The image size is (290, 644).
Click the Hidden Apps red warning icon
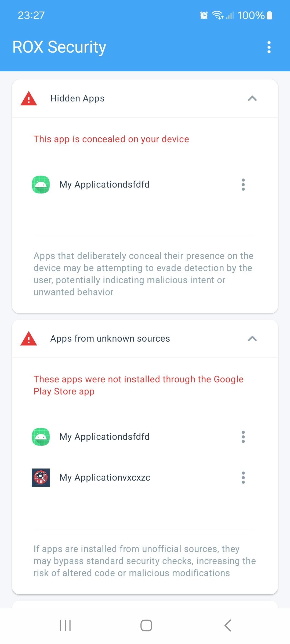(29, 98)
